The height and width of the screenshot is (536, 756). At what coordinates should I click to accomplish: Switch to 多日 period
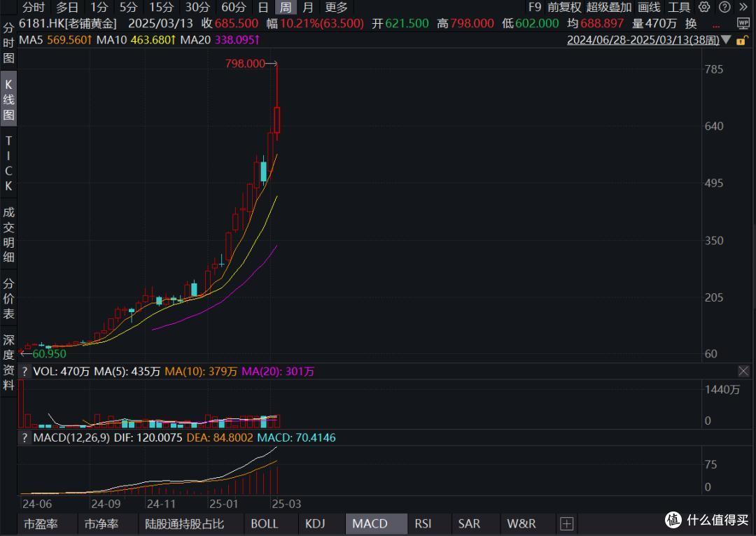[x=67, y=7]
